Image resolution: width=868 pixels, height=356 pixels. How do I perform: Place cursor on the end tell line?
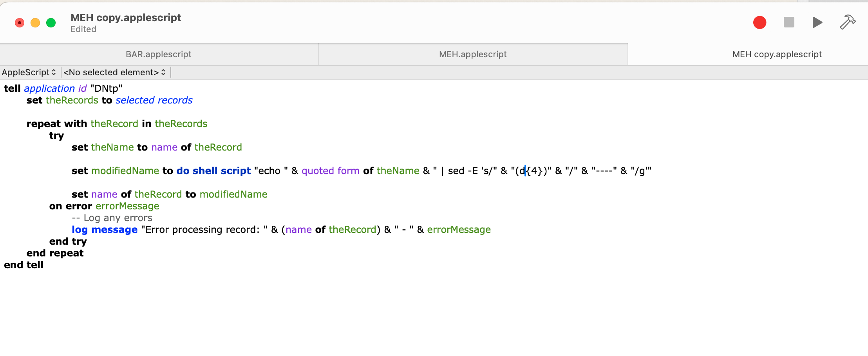24,265
